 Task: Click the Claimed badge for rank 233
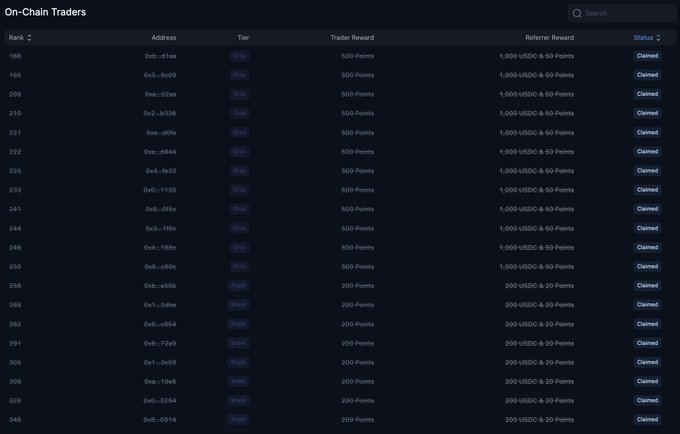[647, 190]
